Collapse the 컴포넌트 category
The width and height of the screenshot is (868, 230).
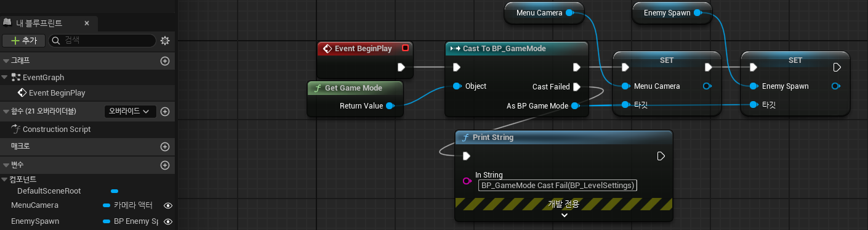pos(4,179)
